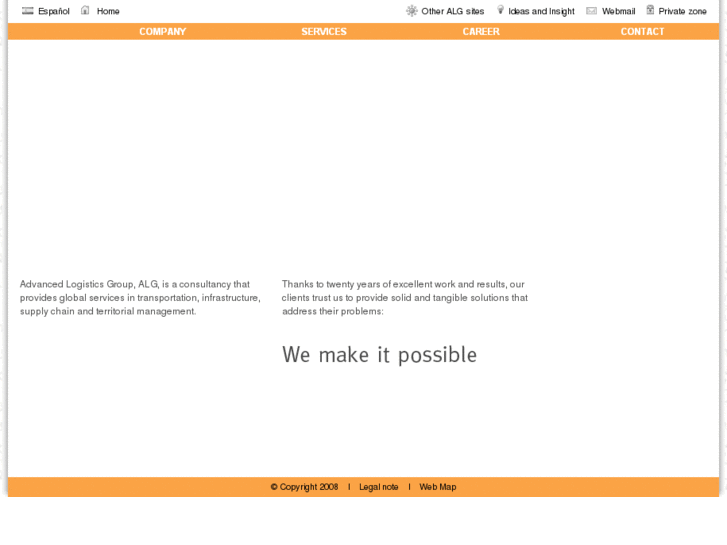Screen dimensions: 727x545
Task: Click the sun icon beside Other ALG sites
Action: tap(412, 11)
